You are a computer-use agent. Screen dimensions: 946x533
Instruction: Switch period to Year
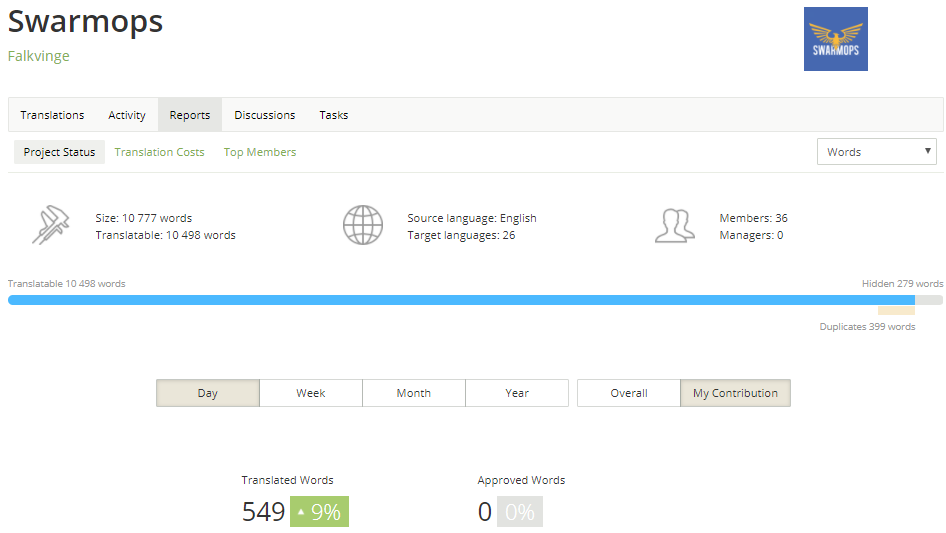pyautogui.click(x=517, y=393)
